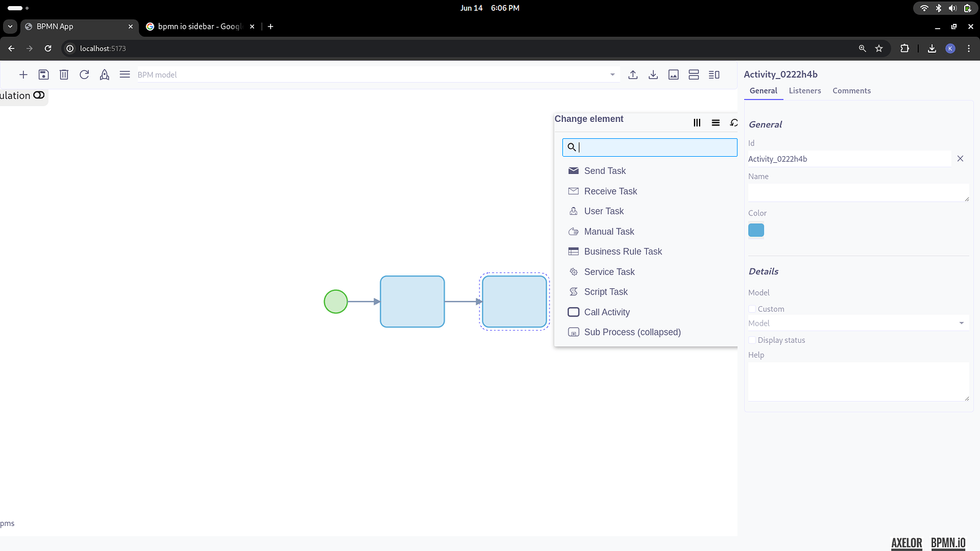Toggle the properties side panel icon
This screenshot has width=980, height=551.
(714, 75)
